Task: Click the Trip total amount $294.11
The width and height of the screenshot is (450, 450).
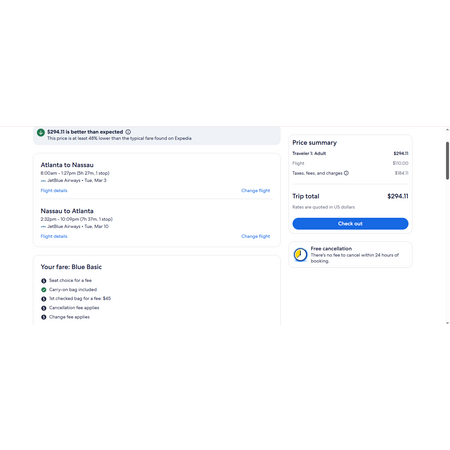Action: pos(398,196)
